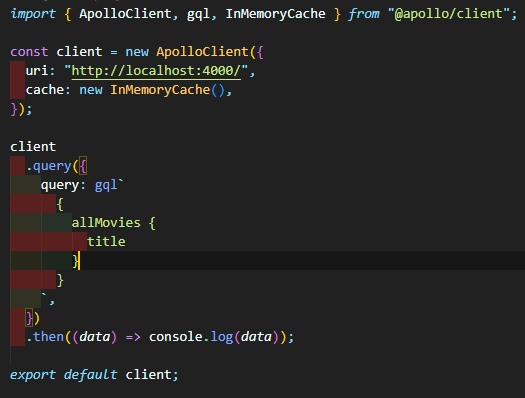Open the http://localhost:4000/ link
This screenshot has width=525, height=398.
[x=156, y=71]
